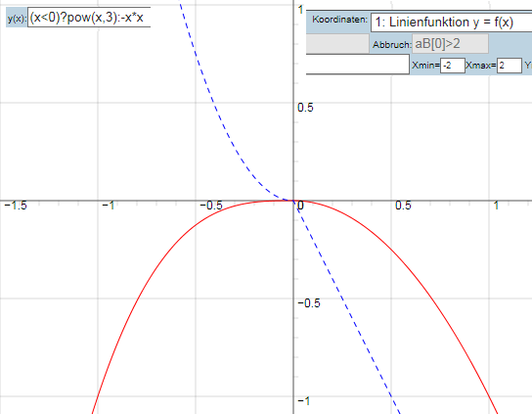Click the gray disabled field left of Abbruch
The height and width of the screenshot is (414, 532).
click(337, 43)
